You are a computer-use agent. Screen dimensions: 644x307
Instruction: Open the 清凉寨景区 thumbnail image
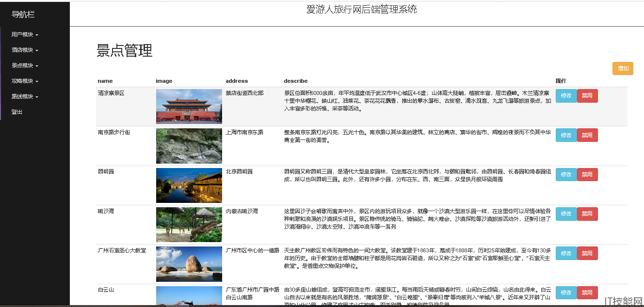pyautogui.click(x=189, y=107)
